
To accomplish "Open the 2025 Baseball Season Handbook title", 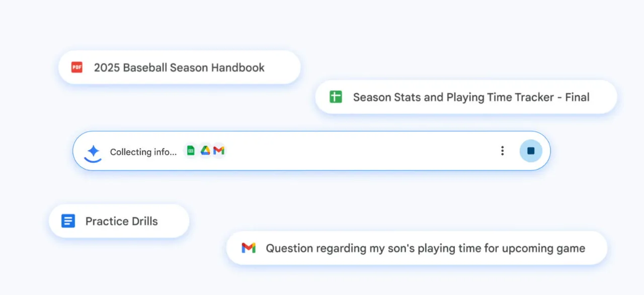I will click(x=179, y=67).
